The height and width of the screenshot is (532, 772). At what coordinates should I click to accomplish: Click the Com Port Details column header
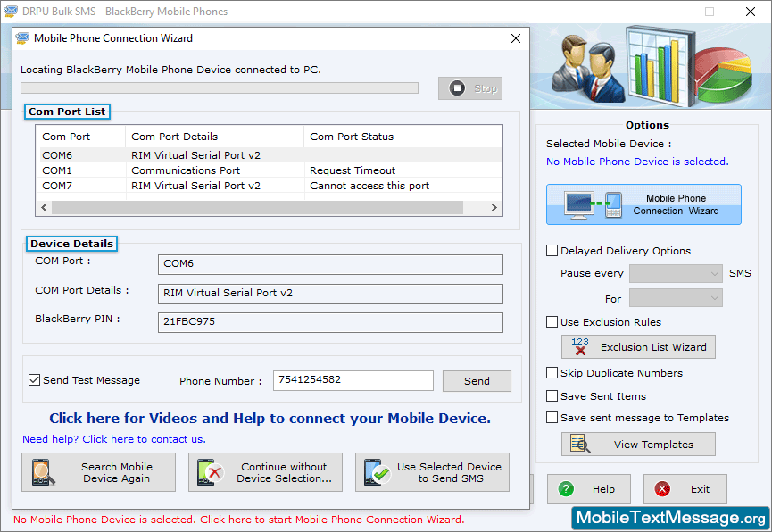pyautogui.click(x=215, y=137)
